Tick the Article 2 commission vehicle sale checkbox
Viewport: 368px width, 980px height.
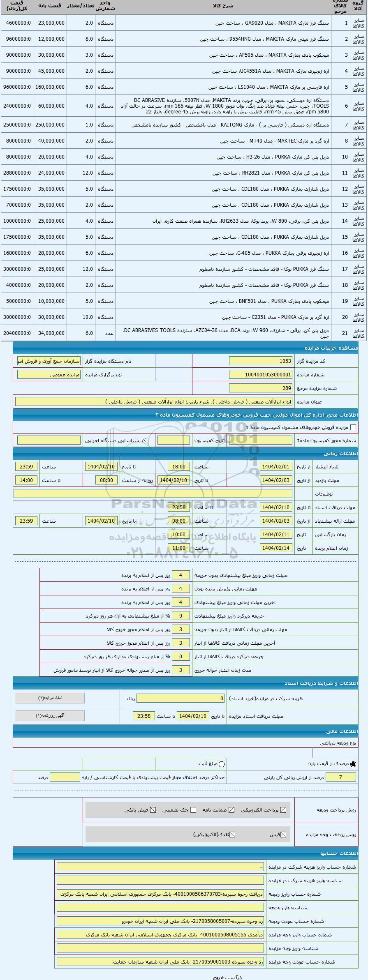[353, 428]
